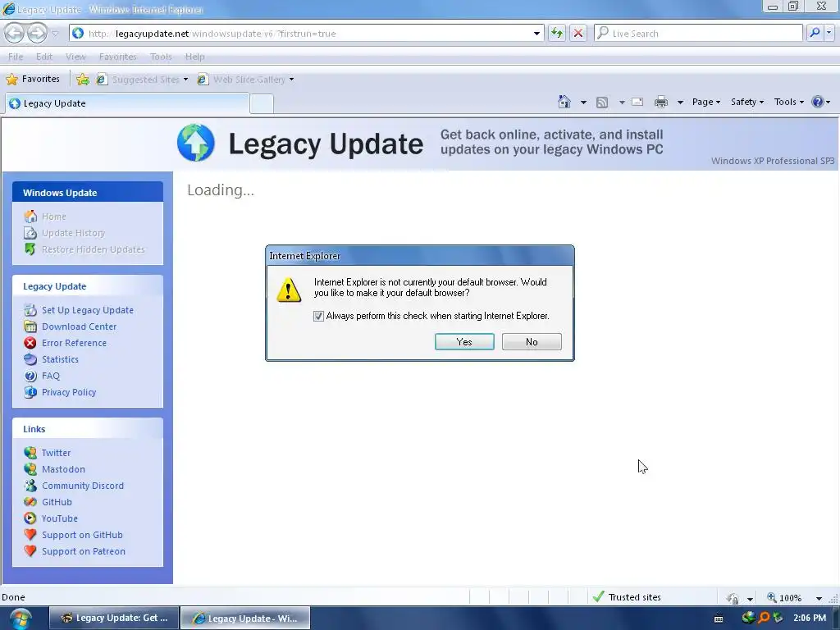840x630 pixels.
Task: Open the Edit menu
Action: click(44, 57)
